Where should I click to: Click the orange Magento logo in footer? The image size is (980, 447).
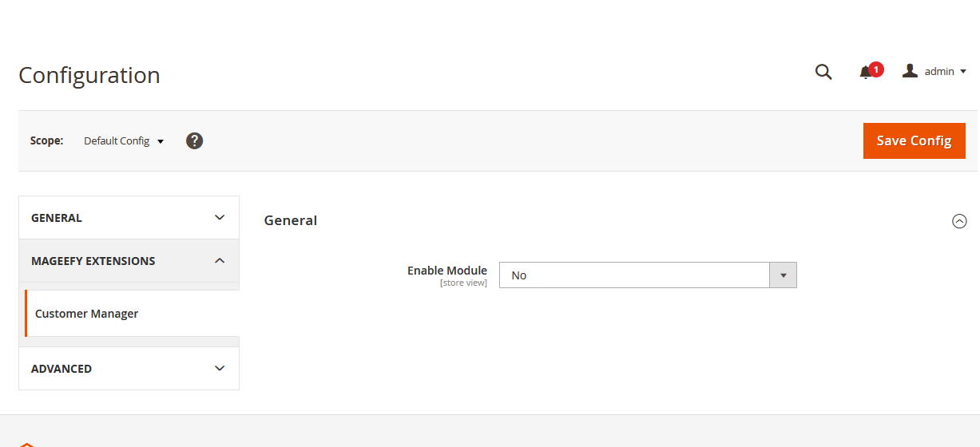point(27,444)
